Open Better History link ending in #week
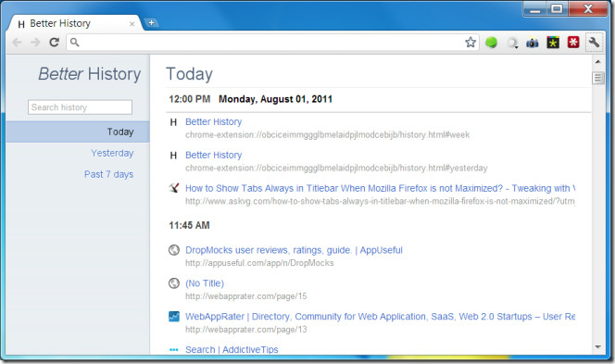Image resolution: width=615 pixels, height=364 pixels. 213,122
